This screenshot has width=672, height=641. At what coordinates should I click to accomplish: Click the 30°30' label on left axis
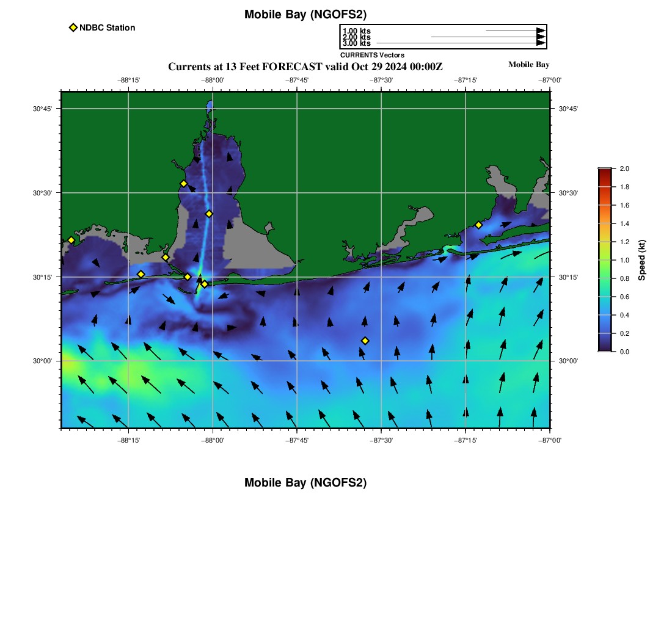pos(42,193)
